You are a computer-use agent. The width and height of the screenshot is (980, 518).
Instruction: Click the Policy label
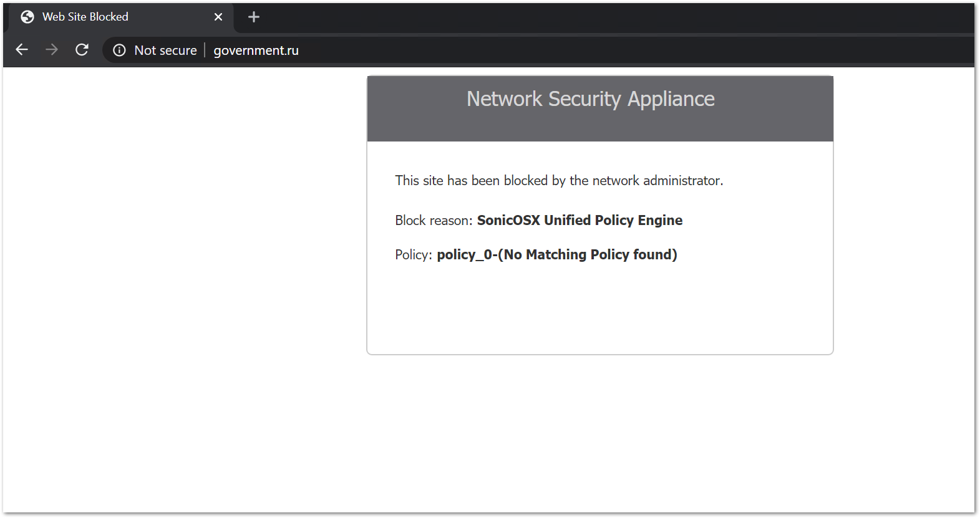pos(413,255)
